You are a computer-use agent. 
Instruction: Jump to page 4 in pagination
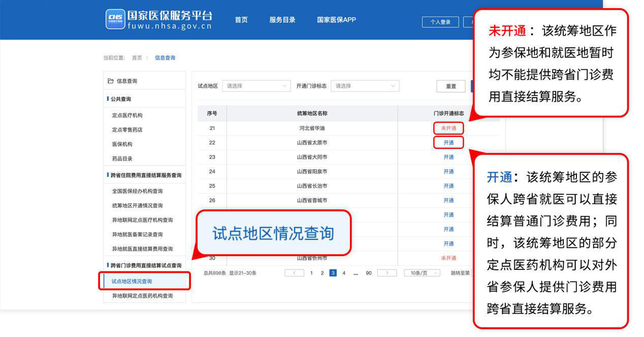[x=344, y=273]
